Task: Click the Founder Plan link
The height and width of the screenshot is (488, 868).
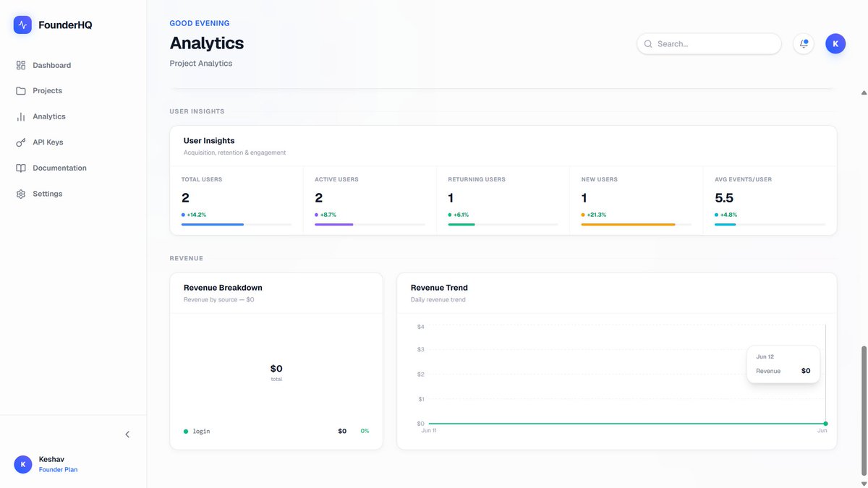Action: [x=58, y=470]
